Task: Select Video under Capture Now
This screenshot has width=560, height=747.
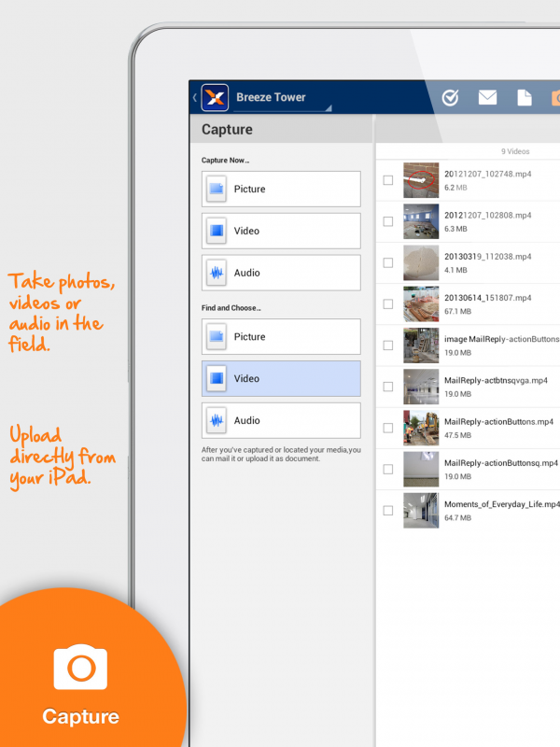Action: pyautogui.click(x=281, y=231)
